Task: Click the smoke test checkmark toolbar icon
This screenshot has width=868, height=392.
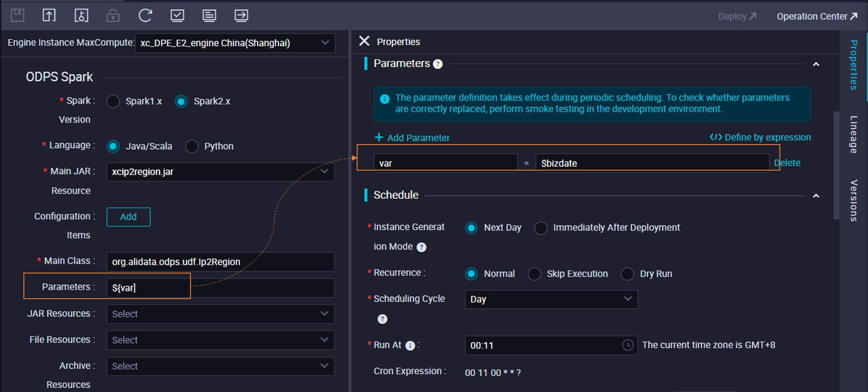Action: [x=177, y=16]
